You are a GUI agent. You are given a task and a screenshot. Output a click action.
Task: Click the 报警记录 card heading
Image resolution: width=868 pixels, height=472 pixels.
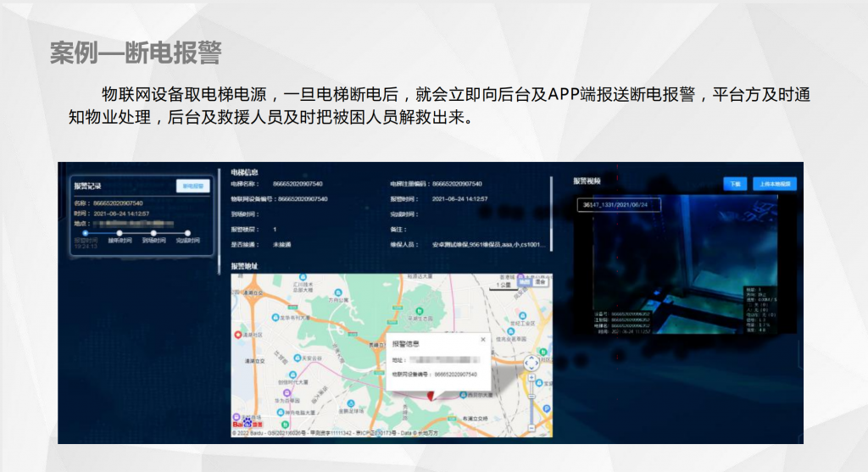pyautogui.click(x=87, y=186)
